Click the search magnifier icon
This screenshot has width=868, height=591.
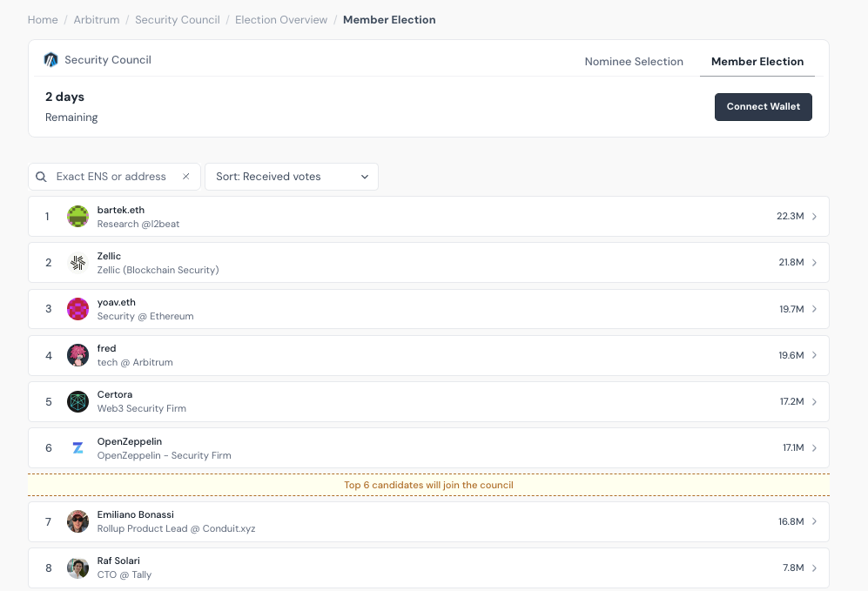click(x=41, y=177)
